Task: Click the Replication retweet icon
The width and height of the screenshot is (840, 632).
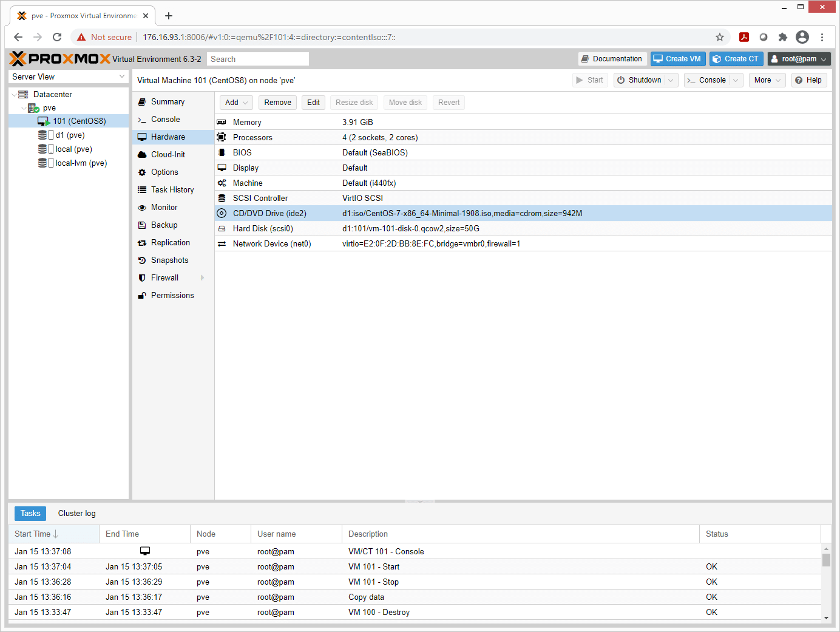Action: pyautogui.click(x=142, y=243)
